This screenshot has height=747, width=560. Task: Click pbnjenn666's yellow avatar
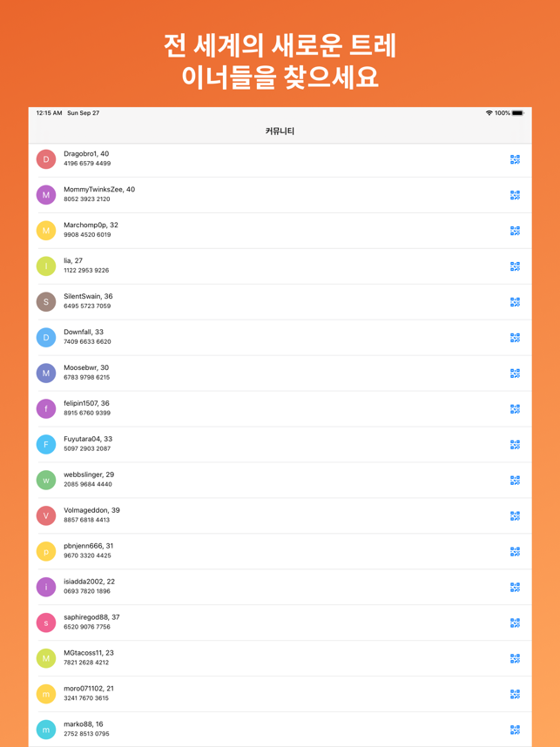coord(46,551)
